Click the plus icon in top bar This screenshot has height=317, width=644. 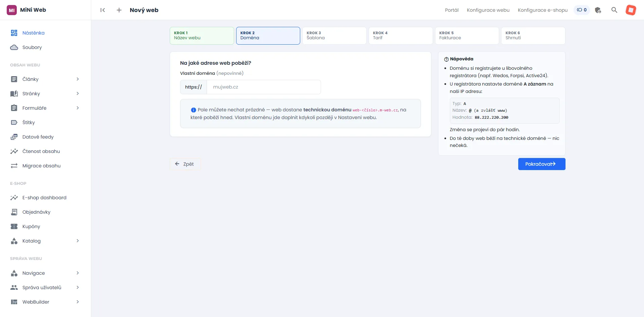tap(119, 10)
